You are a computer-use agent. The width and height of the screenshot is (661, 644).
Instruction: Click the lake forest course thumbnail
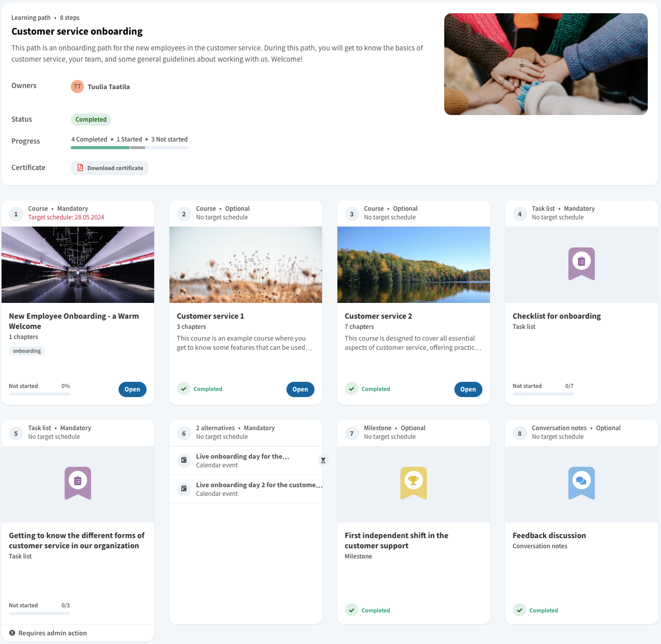click(413, 265)
